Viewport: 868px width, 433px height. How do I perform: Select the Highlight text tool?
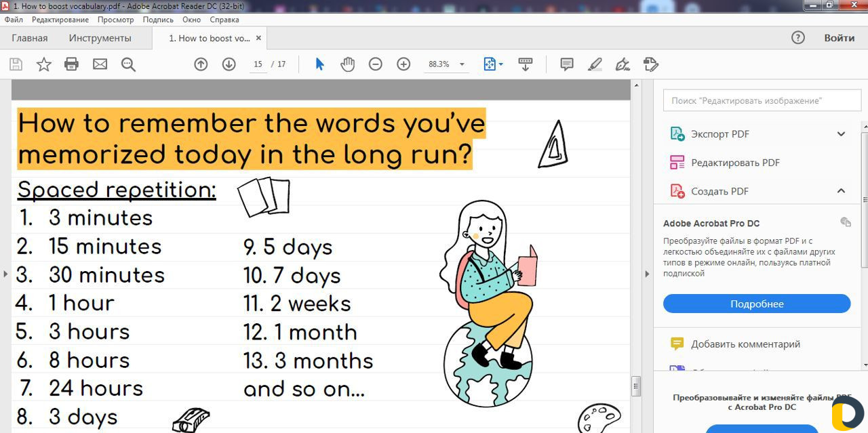pyautogui.click(x=594, y=64)
